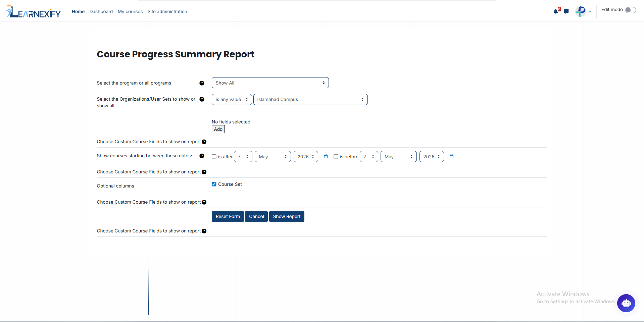Open the 'is after' year dropdown

[306, 157]
